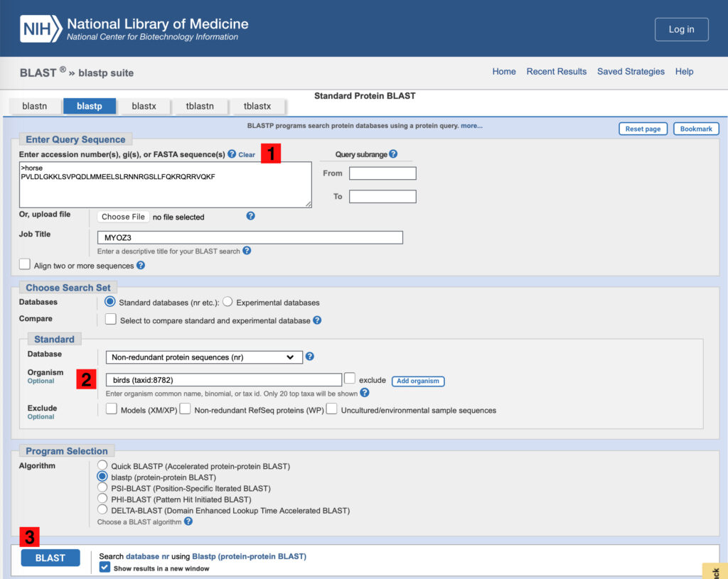Click the NIH logo in the header

click(41, 28)
